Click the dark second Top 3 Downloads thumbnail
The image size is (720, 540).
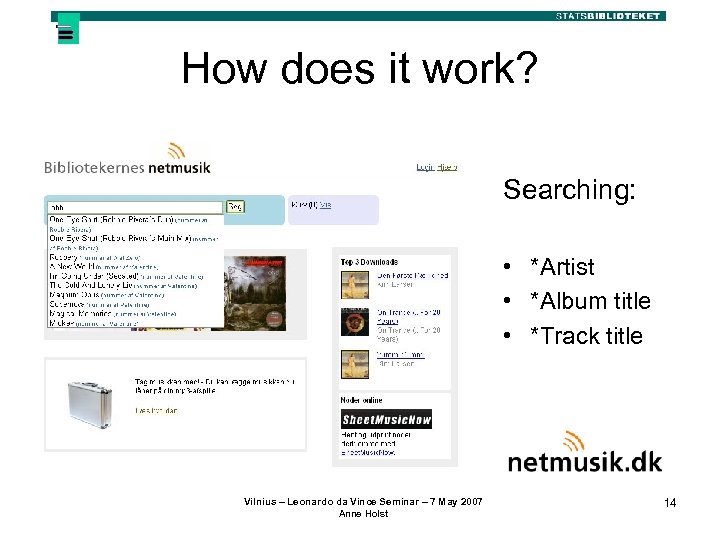point(354,322)
